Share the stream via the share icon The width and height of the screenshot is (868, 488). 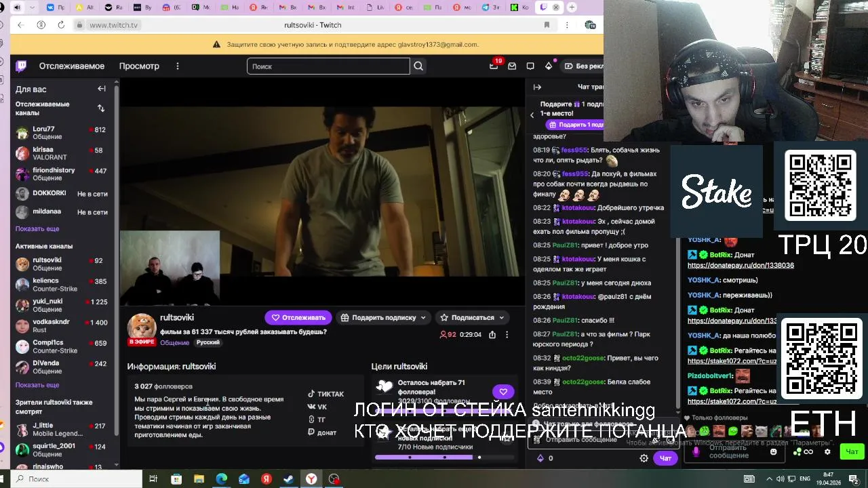(x=492, y=334)
